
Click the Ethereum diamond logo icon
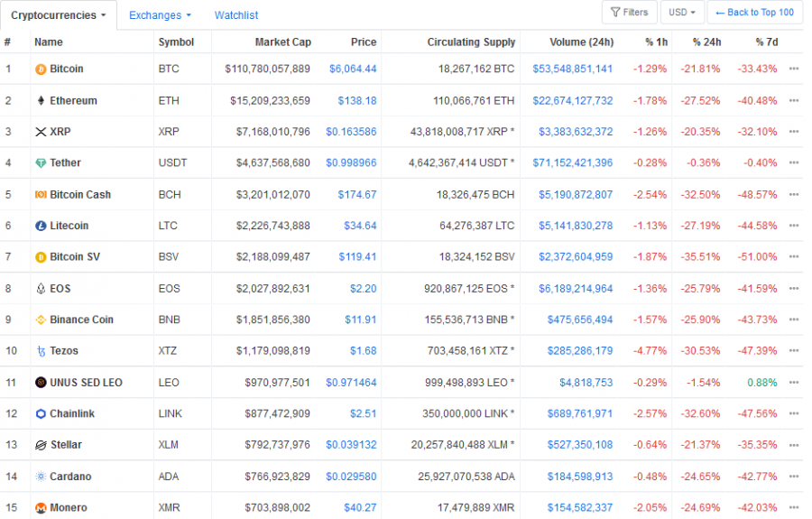point(41,101)
